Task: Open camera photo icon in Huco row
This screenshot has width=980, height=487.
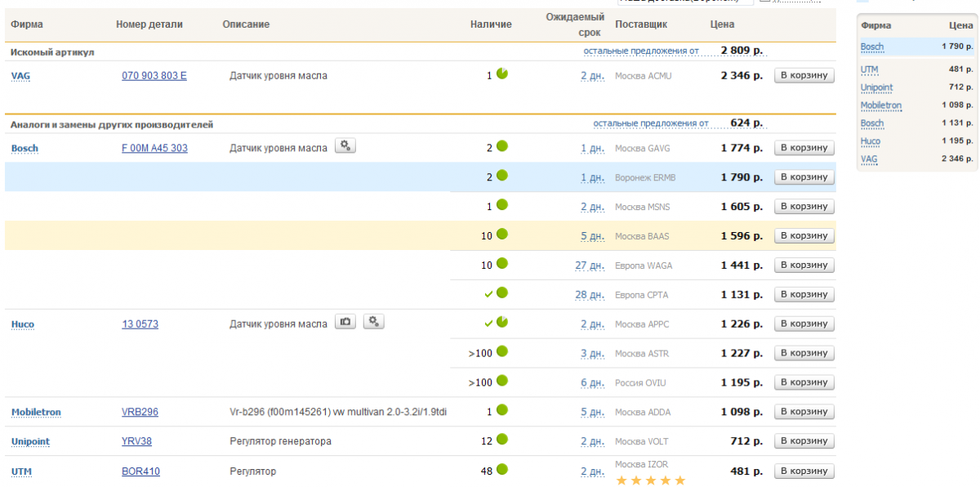Action: [345, 322]
